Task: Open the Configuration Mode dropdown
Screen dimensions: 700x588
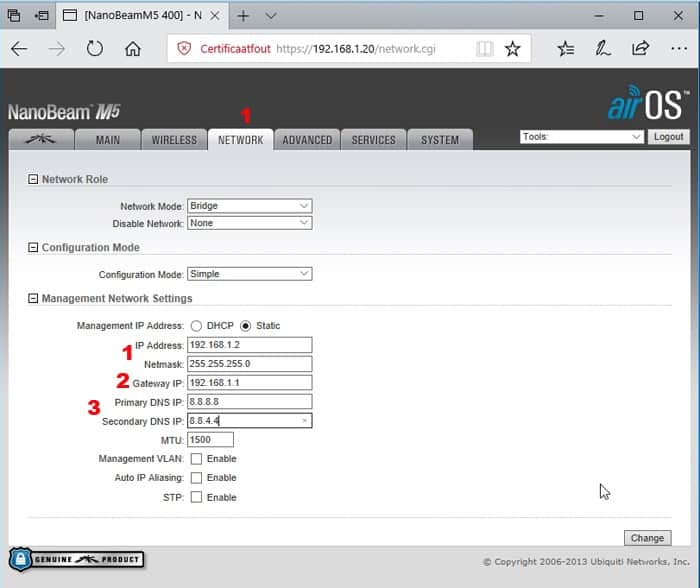Action: pyautogui.click(x=250, y=274)
